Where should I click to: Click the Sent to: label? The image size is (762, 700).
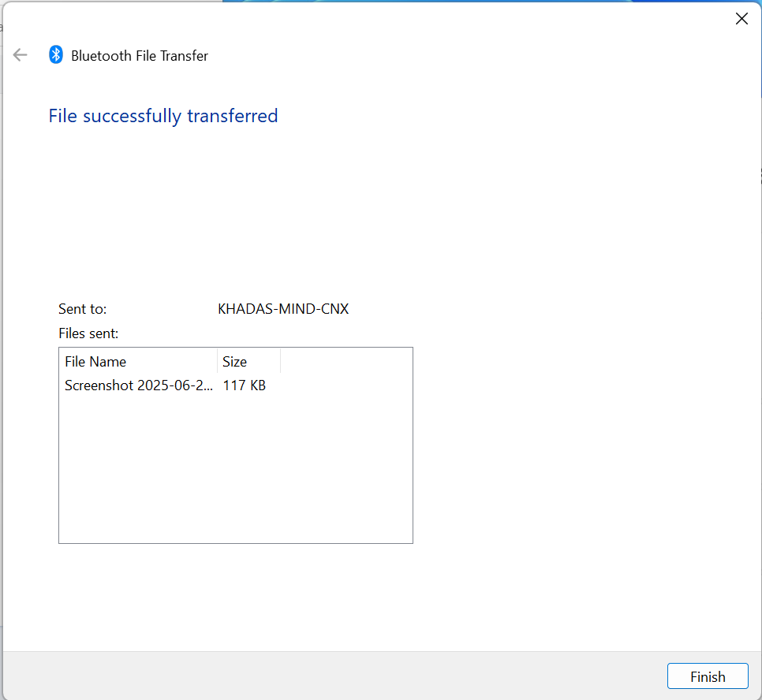[83, 309]
